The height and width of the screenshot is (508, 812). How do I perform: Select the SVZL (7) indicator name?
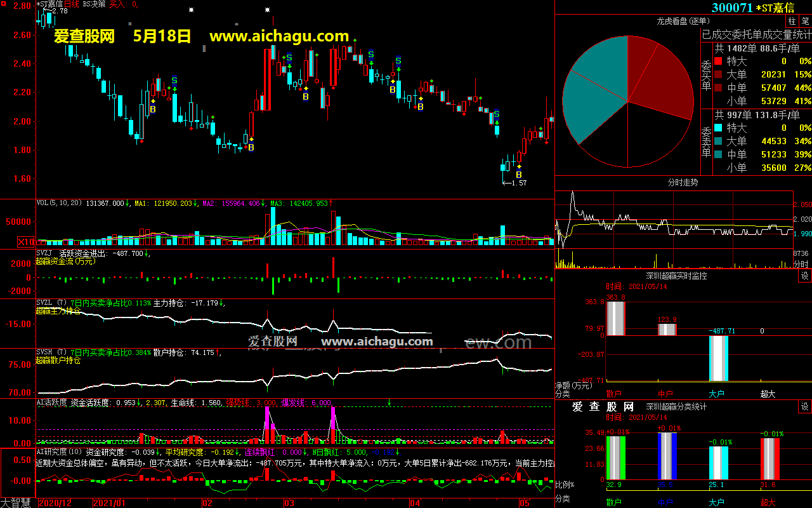51,303
